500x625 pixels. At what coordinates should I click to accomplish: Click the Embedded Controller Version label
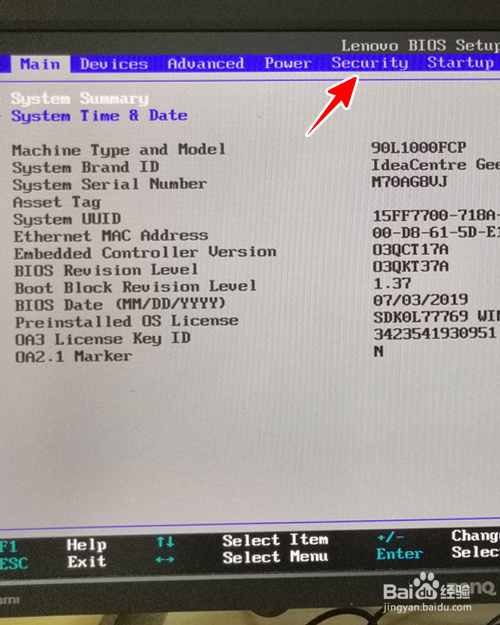145,253
